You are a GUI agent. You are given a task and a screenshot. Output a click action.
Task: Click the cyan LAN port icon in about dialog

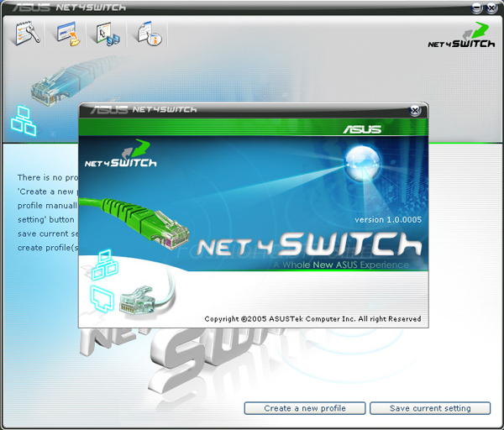coord(102,299)
